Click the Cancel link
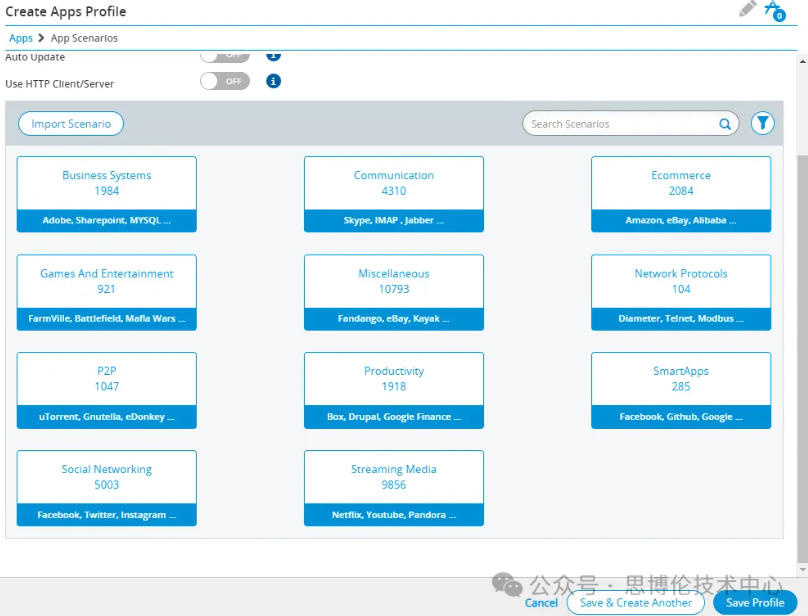Screen dimensions: 808x616 pyautogui.click(x=541, y=603)
